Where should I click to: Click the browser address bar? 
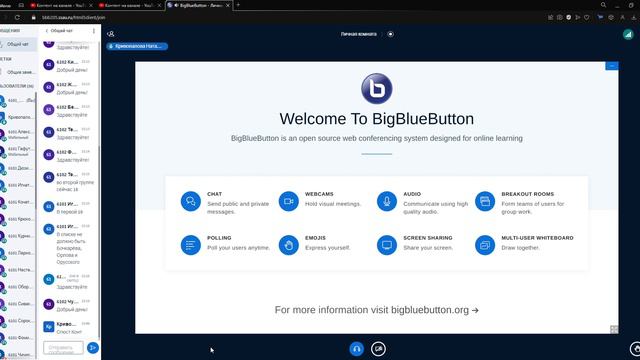[73, 18]
